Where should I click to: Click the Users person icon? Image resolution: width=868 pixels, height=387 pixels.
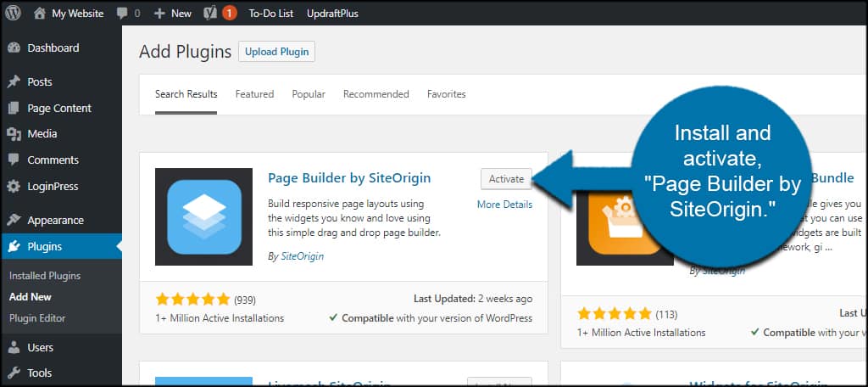[x=14, y=348]
